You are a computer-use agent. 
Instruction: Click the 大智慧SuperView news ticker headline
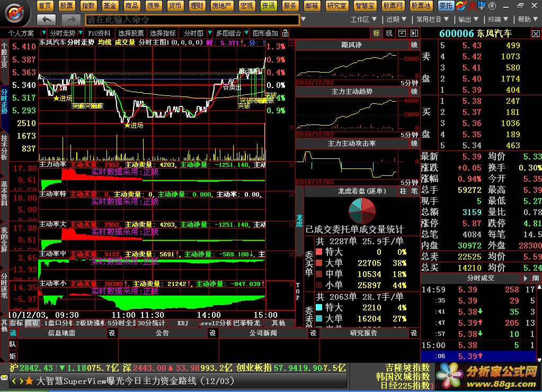tap(135, 381)
